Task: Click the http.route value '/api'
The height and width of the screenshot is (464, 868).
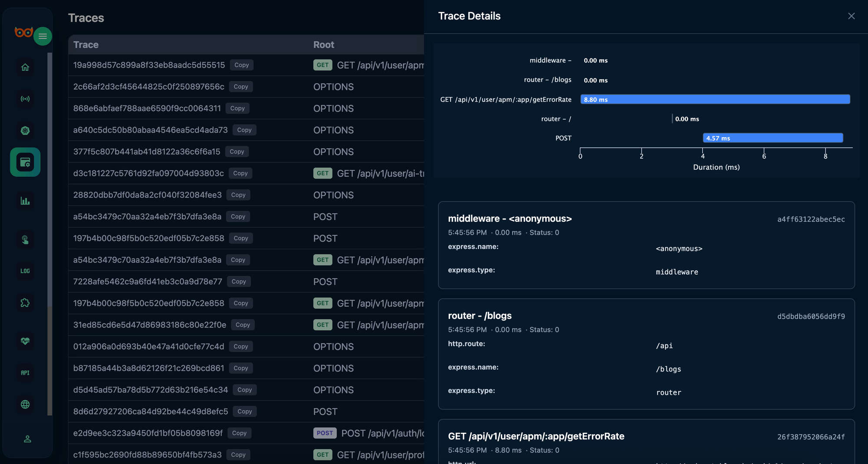Action: click(x=664, y=346)
